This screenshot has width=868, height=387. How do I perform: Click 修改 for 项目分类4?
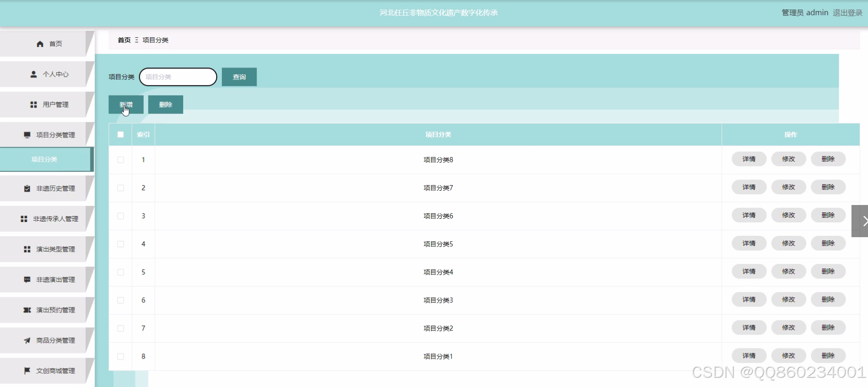pos(789,271)
